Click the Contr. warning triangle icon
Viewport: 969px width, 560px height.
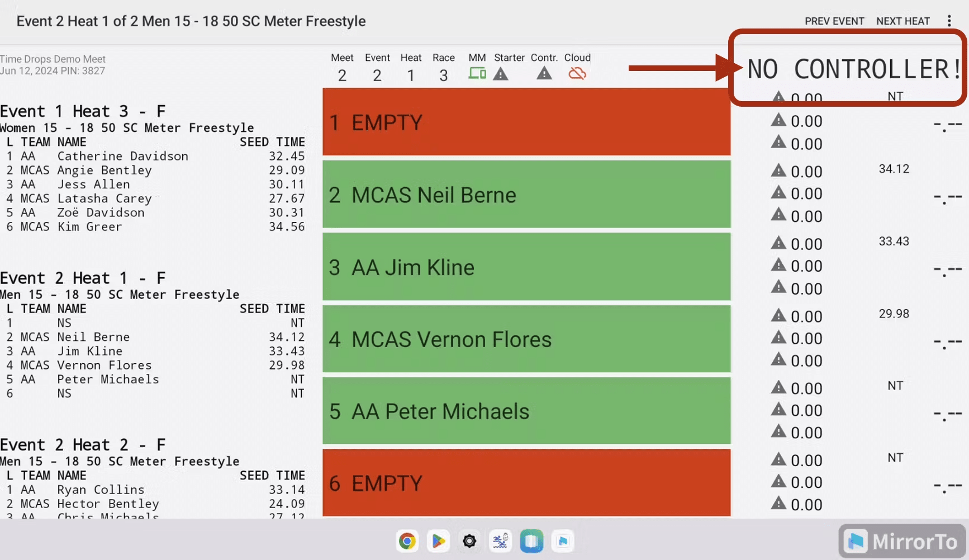(x=544, y=73)
